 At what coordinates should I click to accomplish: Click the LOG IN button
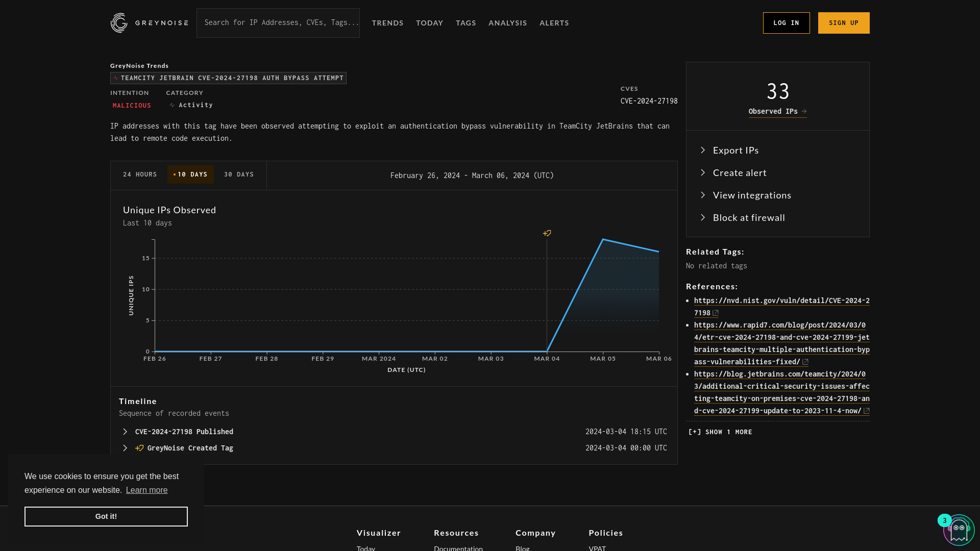coord(786,23)
